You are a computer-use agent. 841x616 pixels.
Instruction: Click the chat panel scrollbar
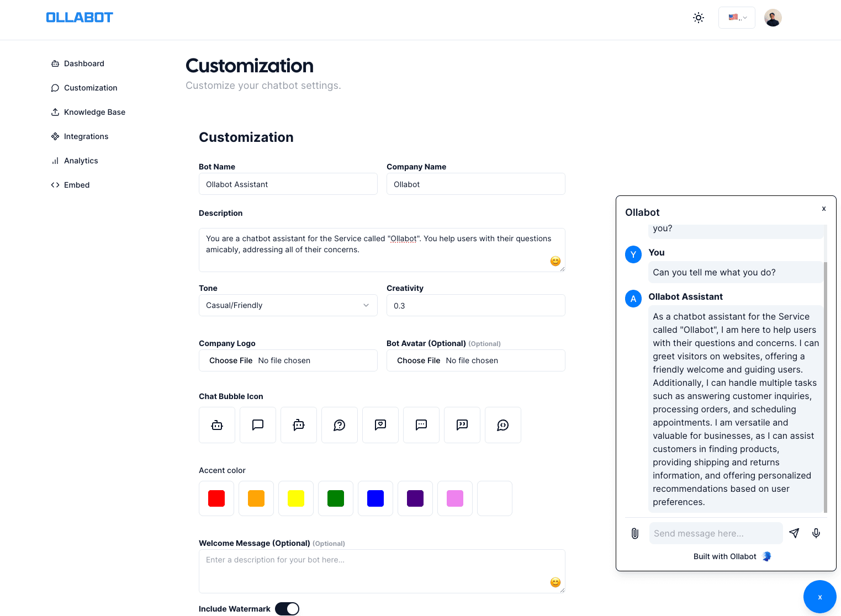click(826, 386)
